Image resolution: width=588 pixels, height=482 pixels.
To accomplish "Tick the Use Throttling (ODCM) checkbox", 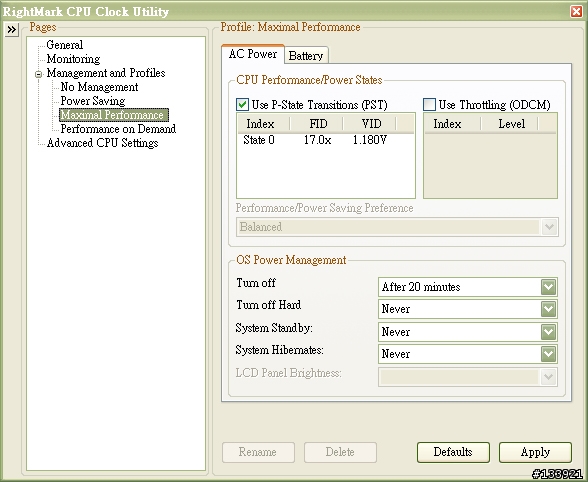I will tap(429, 105).
